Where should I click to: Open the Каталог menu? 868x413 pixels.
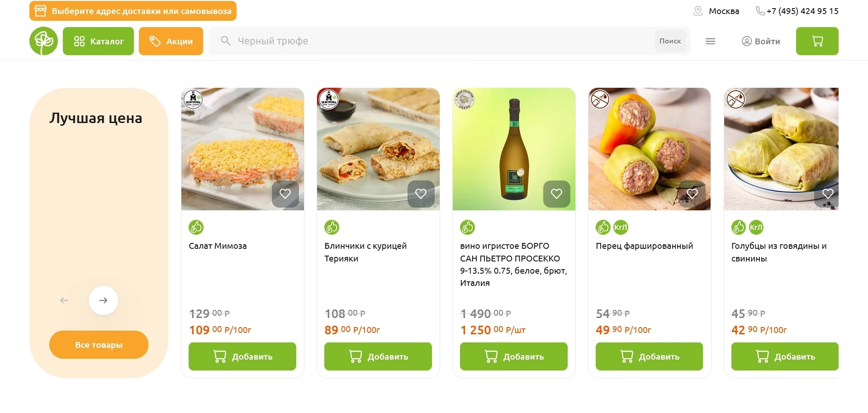[98, 41]
